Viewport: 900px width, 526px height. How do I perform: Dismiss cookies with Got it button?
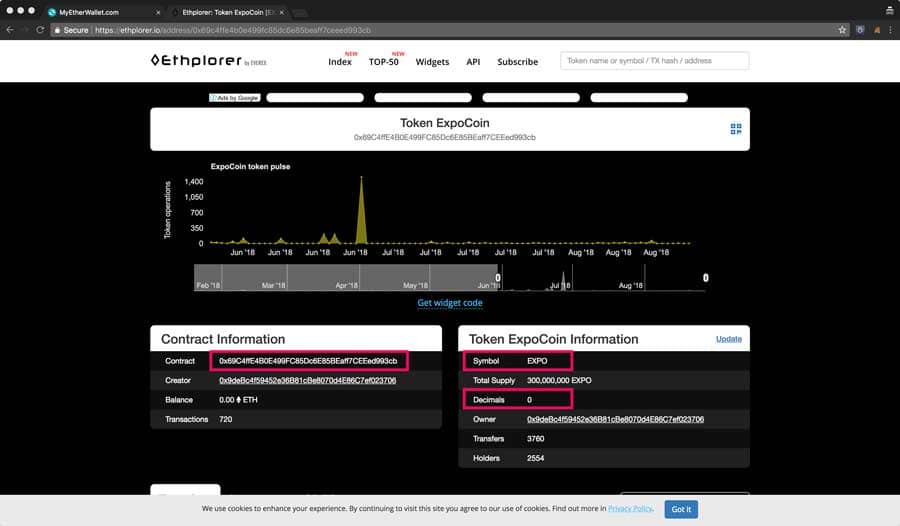click(681, 509)
